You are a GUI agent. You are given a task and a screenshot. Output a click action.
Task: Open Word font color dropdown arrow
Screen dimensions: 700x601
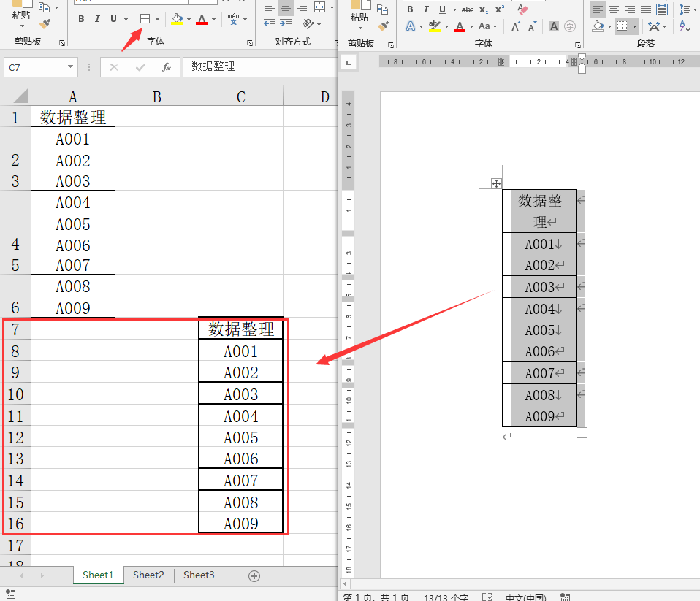473,27
